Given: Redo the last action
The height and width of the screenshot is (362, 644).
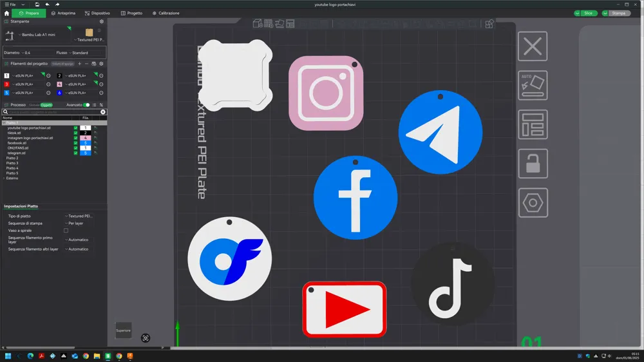Looking at the screenshot, I should 57,5.
